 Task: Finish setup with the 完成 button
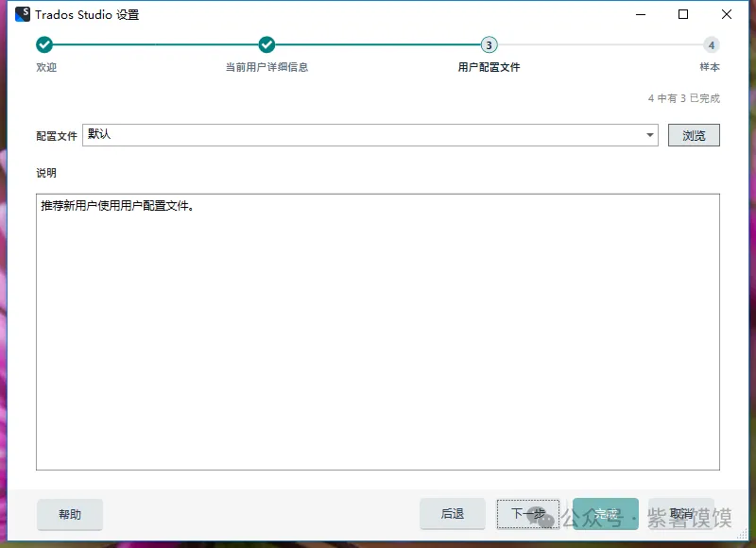(x=606, y=515)
